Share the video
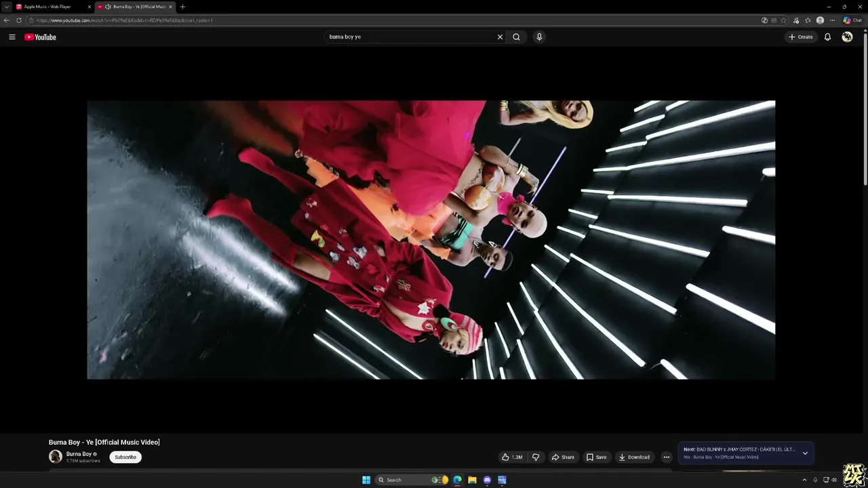The image size is (868, 488). tap(563, 457)
